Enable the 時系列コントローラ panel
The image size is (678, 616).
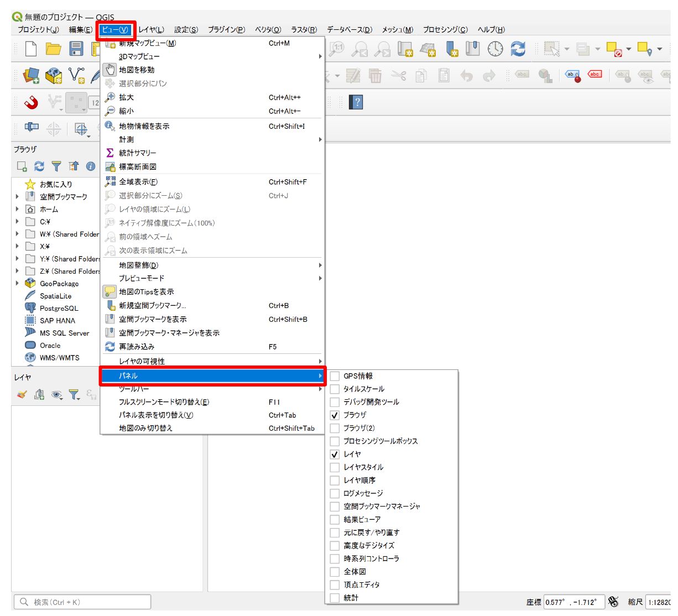click(x=335, y=558)
